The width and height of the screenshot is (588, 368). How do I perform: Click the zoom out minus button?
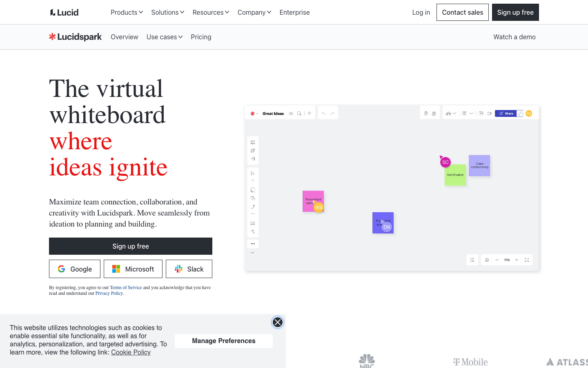tap(497, 260)
